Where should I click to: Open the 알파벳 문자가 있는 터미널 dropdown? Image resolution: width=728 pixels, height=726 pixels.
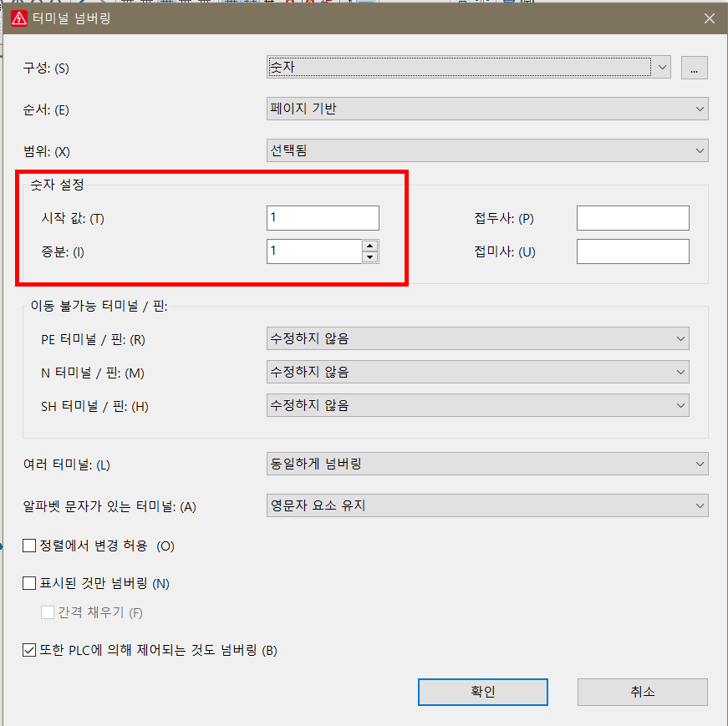(x=487, y=505)
